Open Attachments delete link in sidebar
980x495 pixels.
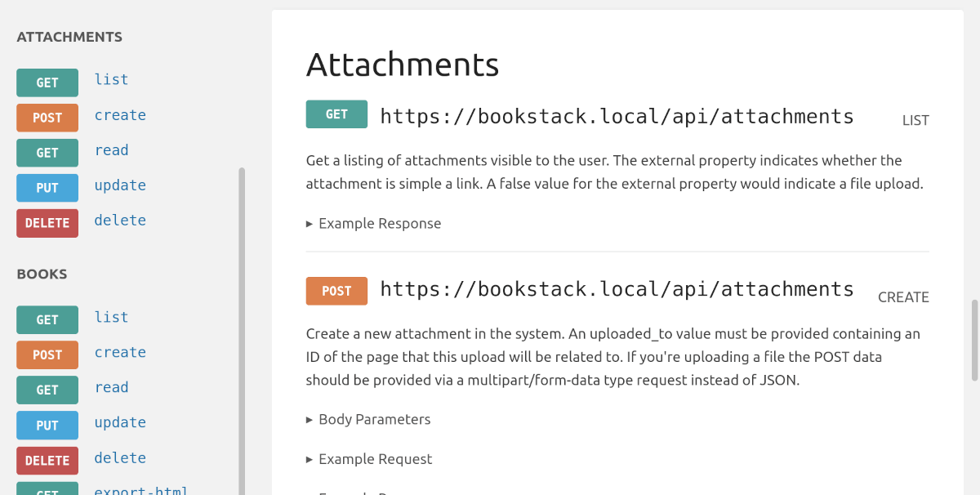[x=120, y=221]
